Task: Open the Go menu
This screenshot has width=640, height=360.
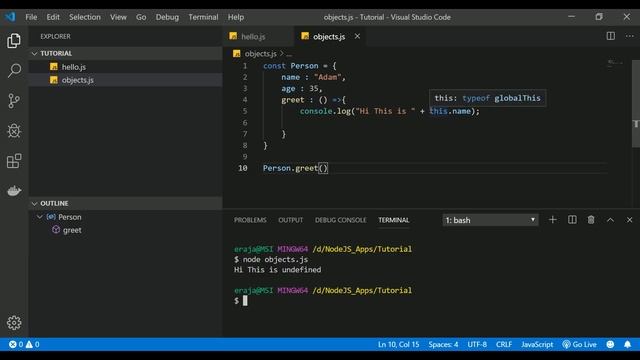Action: pyautogui.click(x=141, y=17)
